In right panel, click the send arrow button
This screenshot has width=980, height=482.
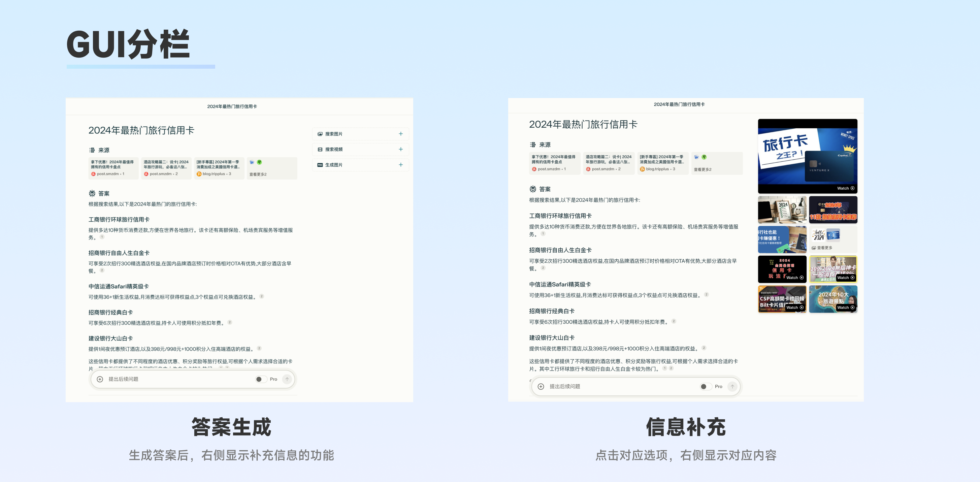click(732, 387)
